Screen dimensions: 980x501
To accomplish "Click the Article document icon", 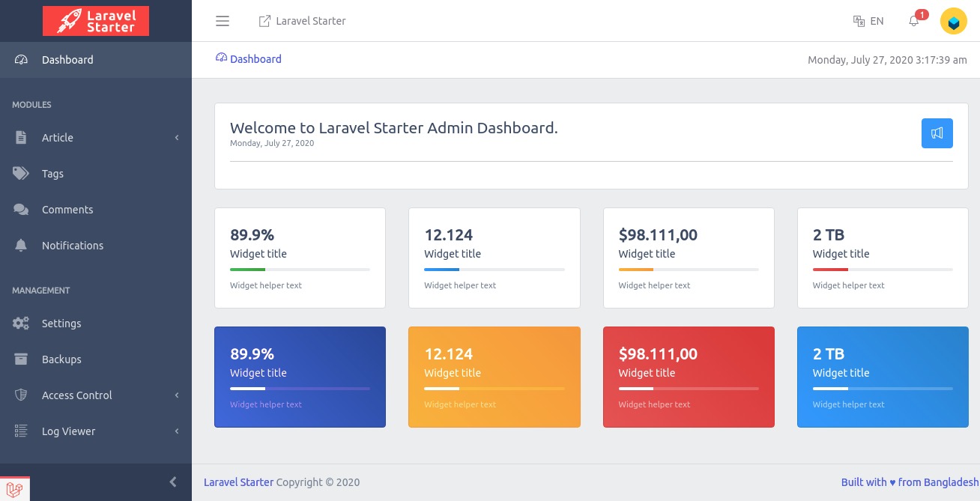I will point(21,138).
